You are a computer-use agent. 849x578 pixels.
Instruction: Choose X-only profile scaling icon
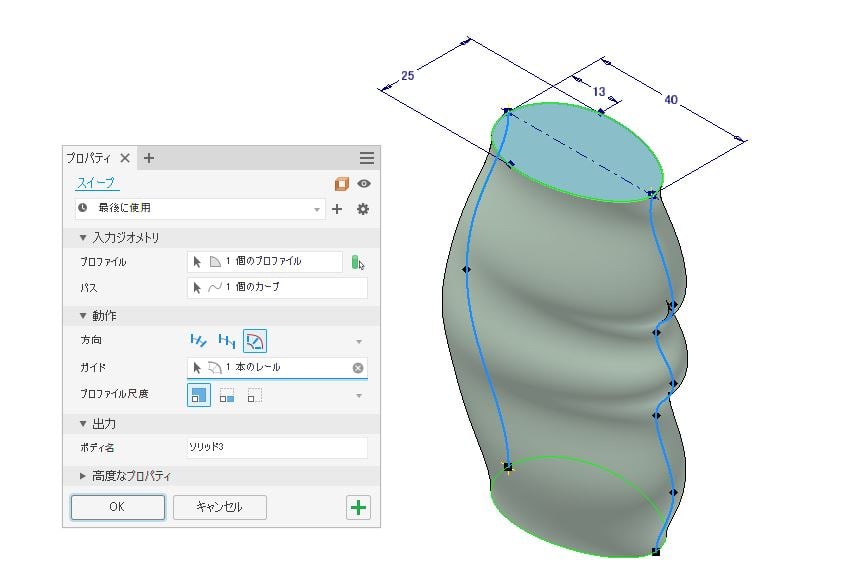coord(227,395)
